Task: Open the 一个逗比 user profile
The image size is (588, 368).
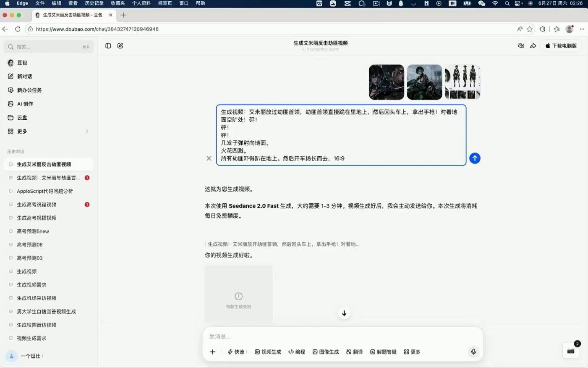Action: tap(26, 356)
